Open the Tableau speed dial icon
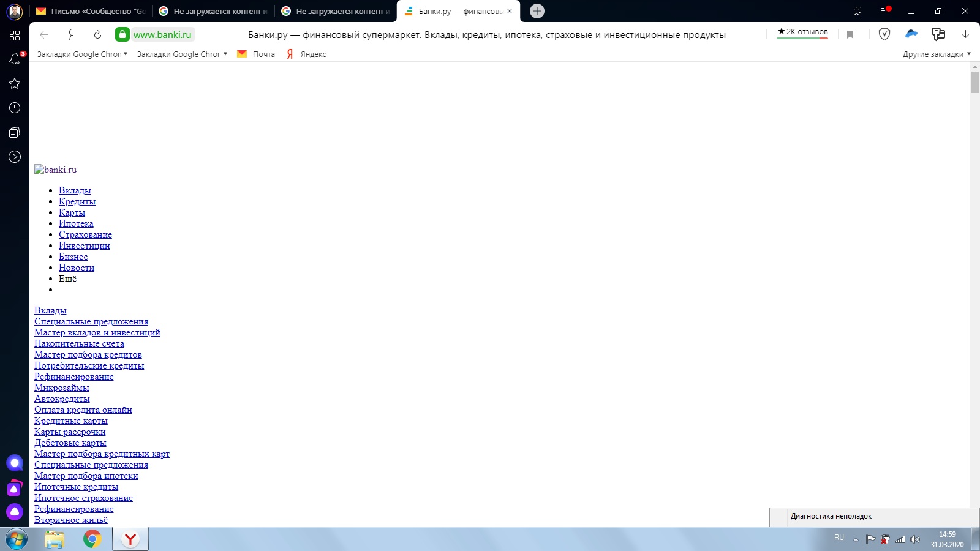980x551 pixels. pyautogui.click(x=15, y=36)
